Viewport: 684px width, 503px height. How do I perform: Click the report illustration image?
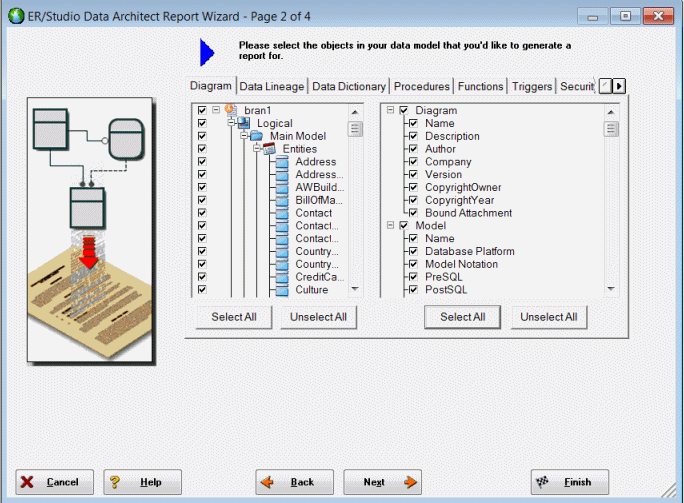point(90,230)
